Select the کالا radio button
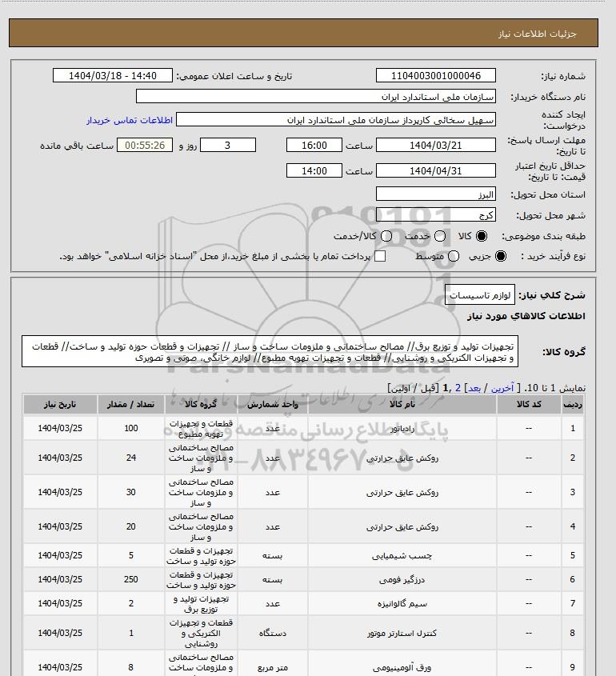This screenshot has width=616, height=676. [481, 236]
